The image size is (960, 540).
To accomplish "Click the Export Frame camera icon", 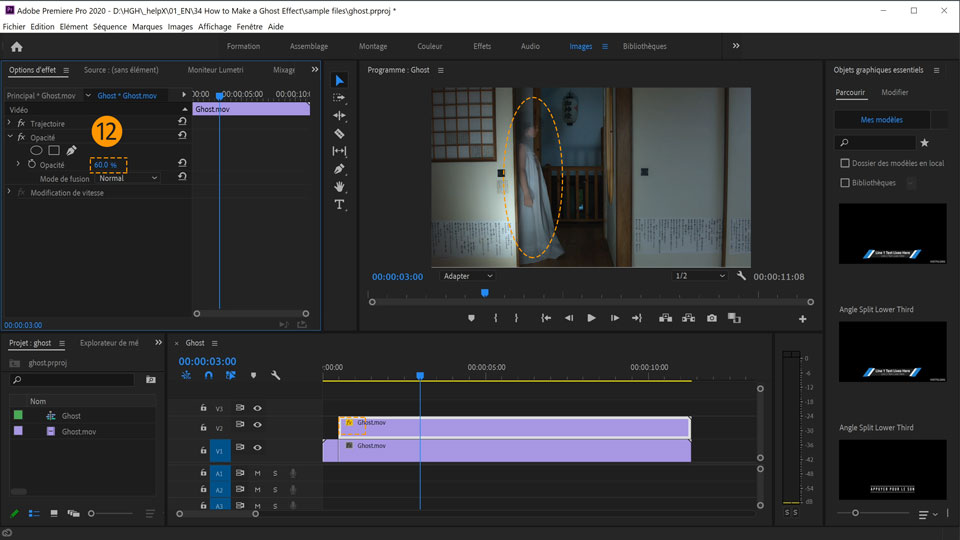I will pyautogui.click(x=711, y=318).
